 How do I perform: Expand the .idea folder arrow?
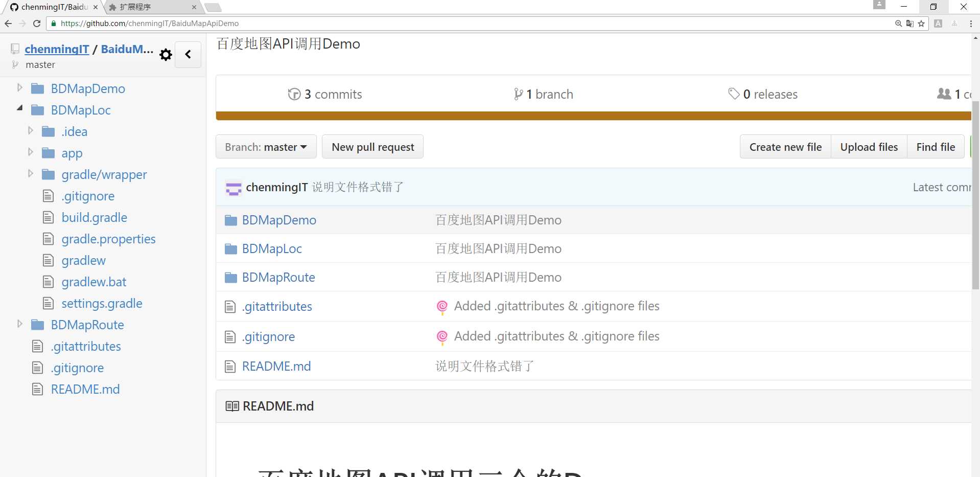pos(30,130)
